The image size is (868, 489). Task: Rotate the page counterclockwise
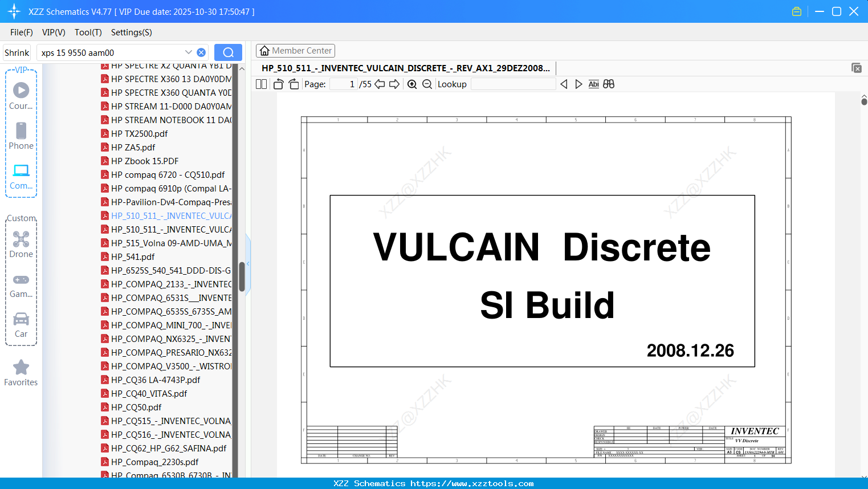[279, 84]
